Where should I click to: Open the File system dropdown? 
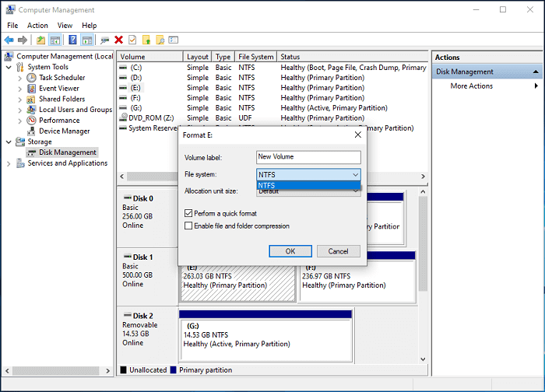[308, 175]
